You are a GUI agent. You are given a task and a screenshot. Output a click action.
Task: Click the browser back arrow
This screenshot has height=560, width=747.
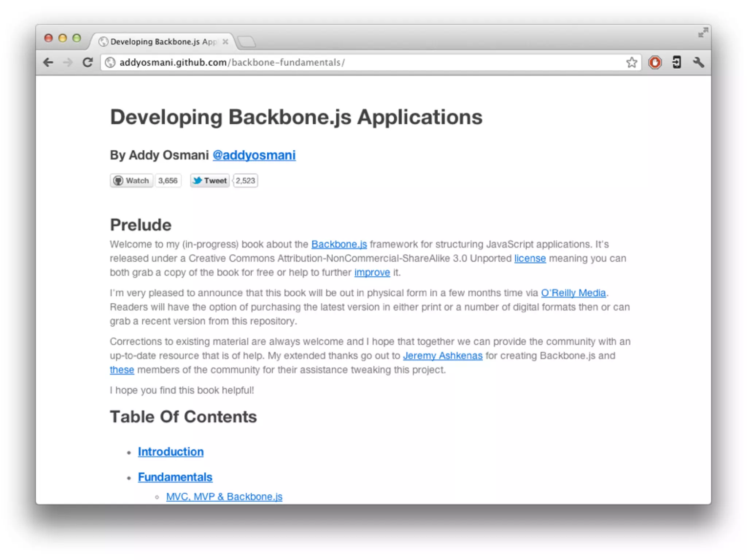pyautogui.click(x=48, y=62)
